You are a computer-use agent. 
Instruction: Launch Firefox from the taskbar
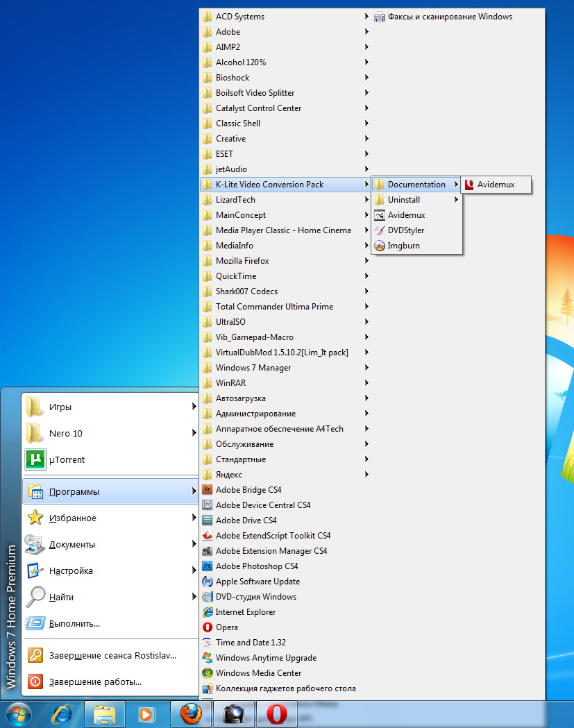coord(192,714)
